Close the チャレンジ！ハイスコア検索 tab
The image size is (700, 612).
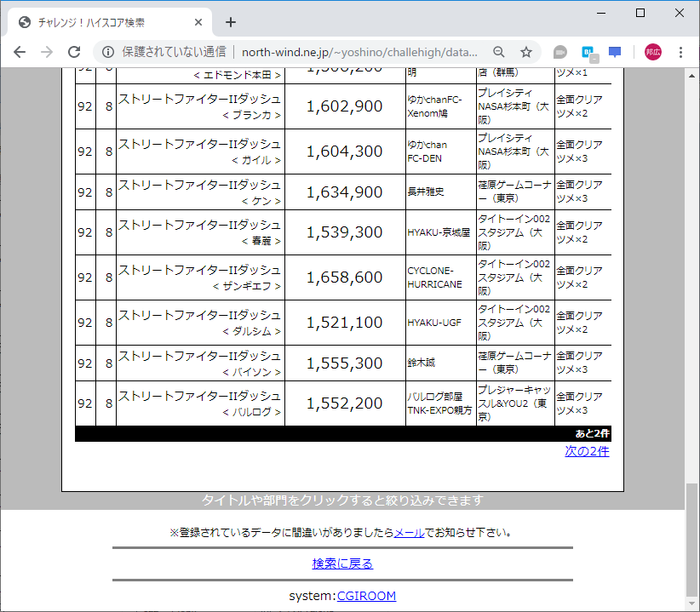pyautogui.click(x=198, y=22)
